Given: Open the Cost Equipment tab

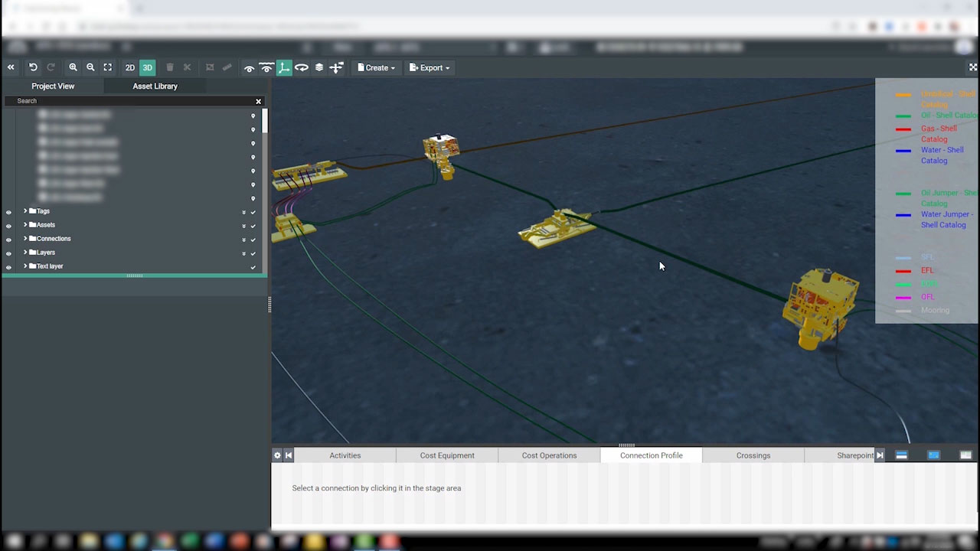Looking at the screenshot, I should click(447, 455).
